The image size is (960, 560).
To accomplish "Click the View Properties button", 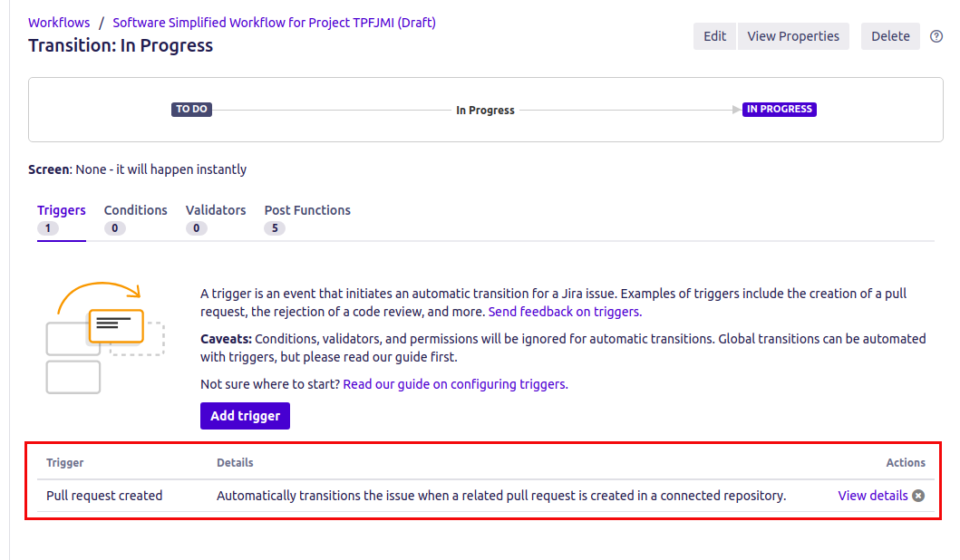I will (x=793, y=36).
